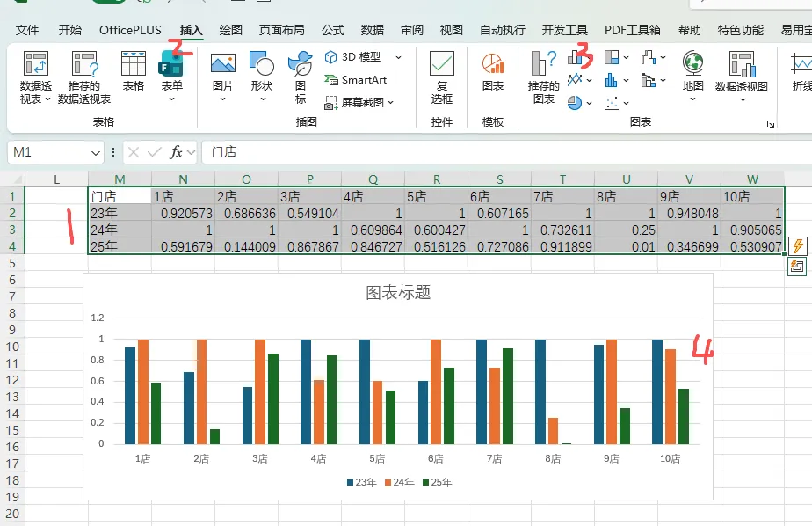The width and height of the screenshot is (812, 526).
Task: Insert a statistic histogram chart
Action: (612, 80)
